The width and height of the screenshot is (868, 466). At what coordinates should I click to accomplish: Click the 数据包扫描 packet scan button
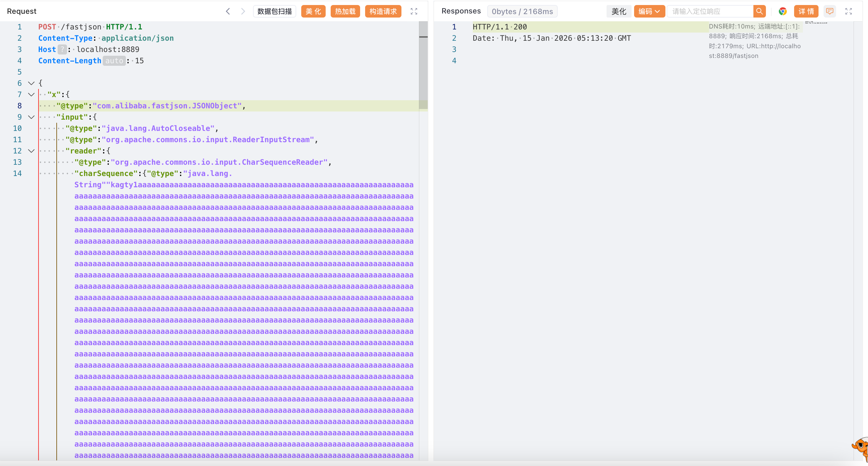click(x=274, y=12)
